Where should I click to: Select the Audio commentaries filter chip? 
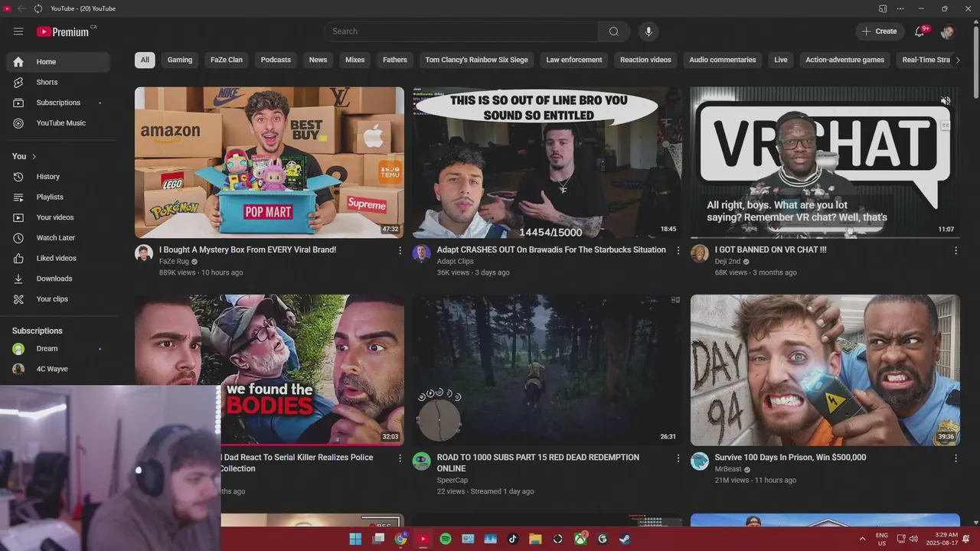722,60
